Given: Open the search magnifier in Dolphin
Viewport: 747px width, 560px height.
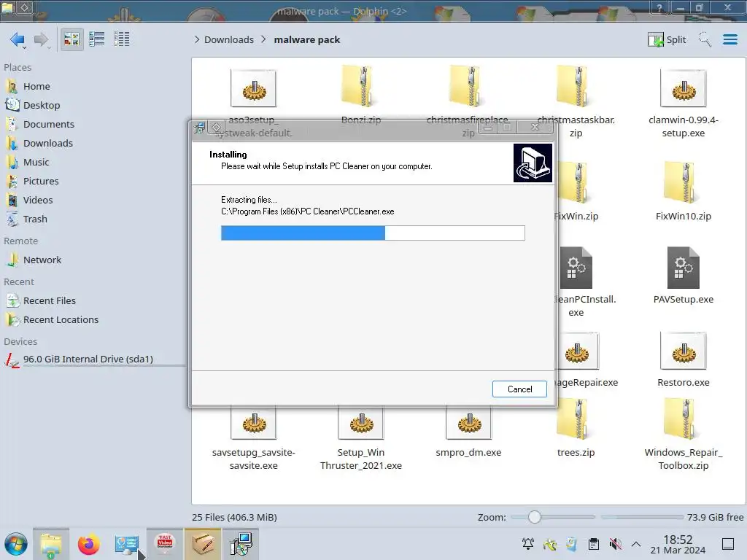Looking at the screenshot, I should pyautogui.click(x=705, y=39).
